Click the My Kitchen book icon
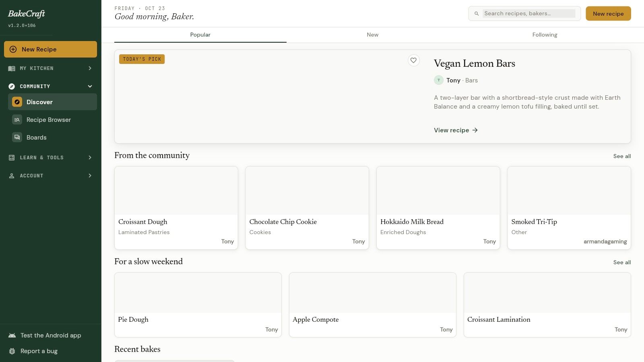Screen dimensions: 644x362 (12, 68)
